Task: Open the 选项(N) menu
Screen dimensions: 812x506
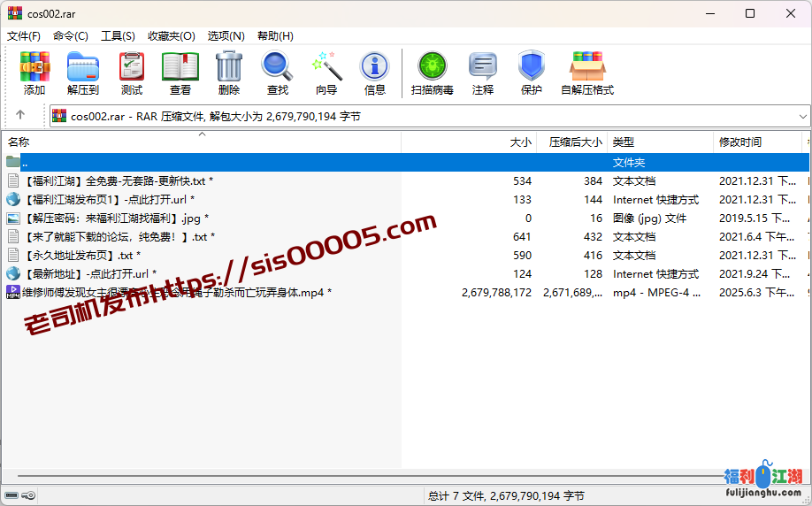Action: pos(226,35)
